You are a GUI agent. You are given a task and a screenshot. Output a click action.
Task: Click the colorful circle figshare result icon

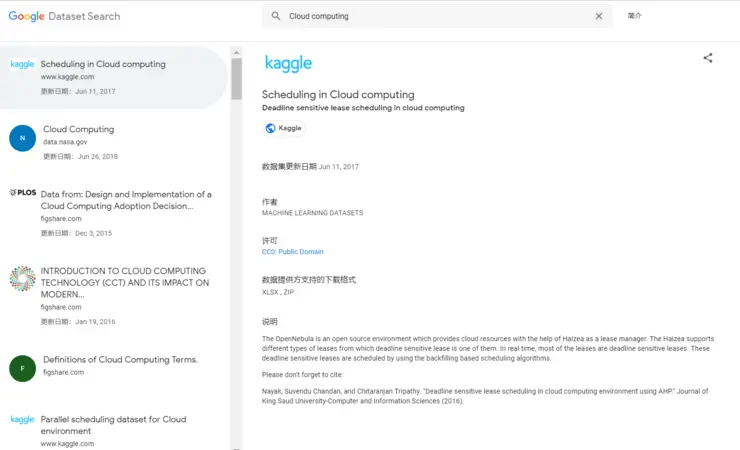(22, 278)
